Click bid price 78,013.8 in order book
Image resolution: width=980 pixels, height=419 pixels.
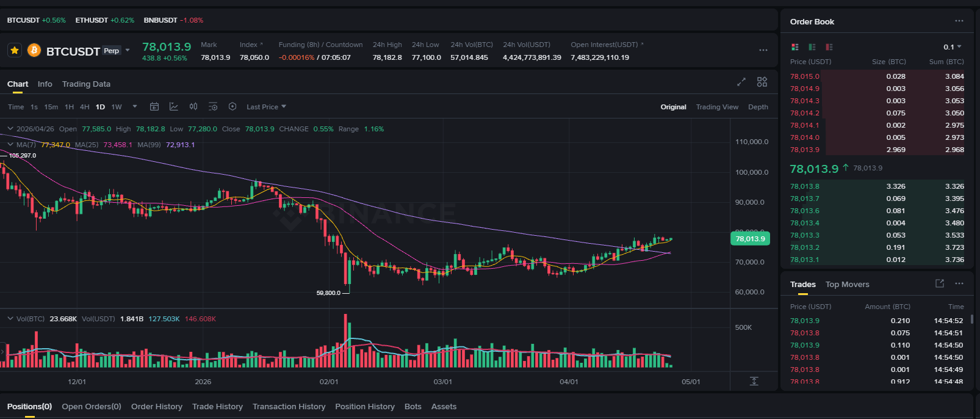click(805, 186)
